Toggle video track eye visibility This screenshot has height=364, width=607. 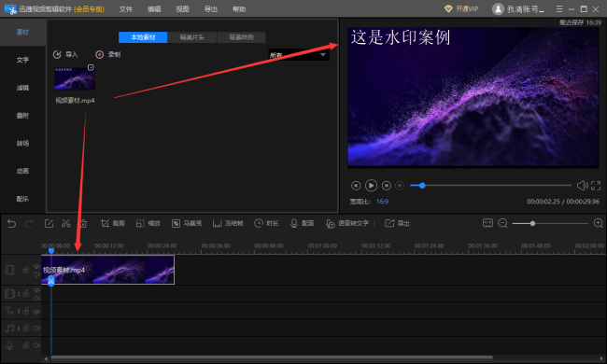click(x=36, y=266)
